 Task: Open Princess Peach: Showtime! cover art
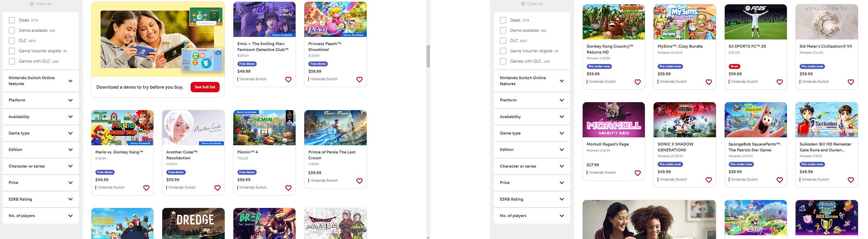click(x=335, y=19)
